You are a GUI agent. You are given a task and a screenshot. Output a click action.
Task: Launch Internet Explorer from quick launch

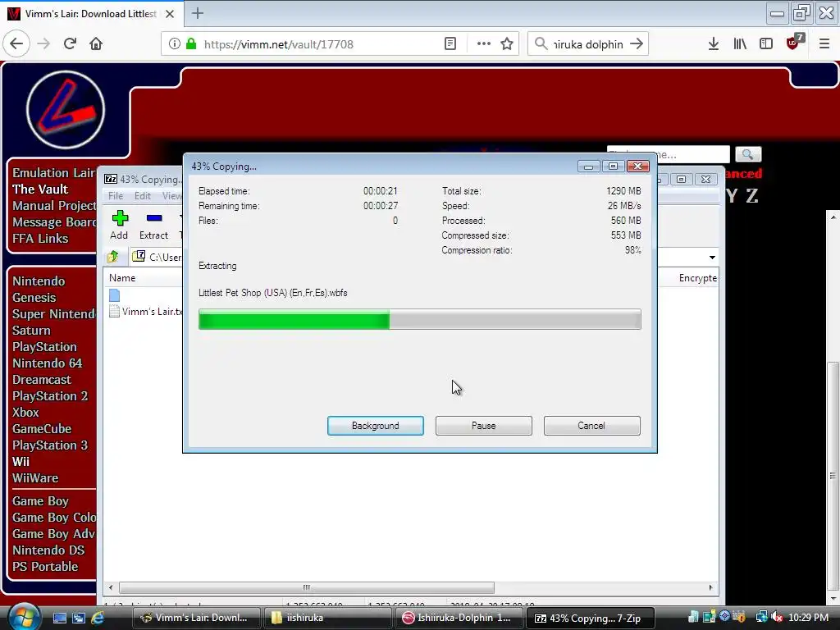tap(98, 618)
